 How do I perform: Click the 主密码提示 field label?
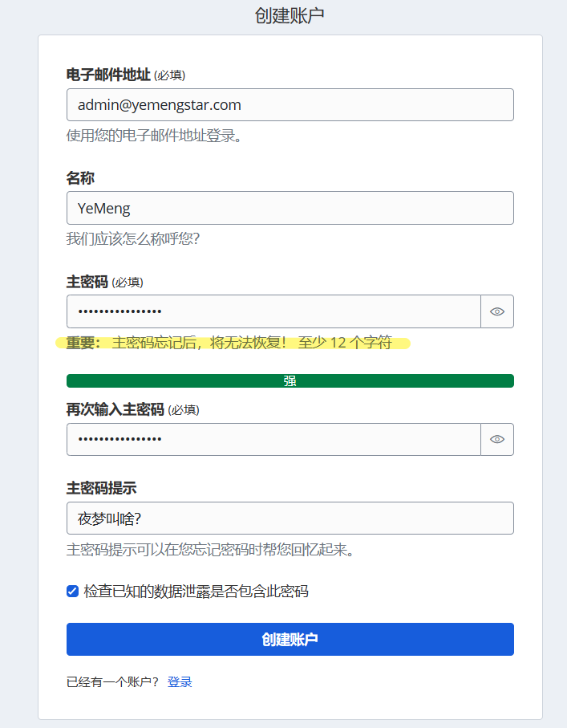tap(101, 488)
